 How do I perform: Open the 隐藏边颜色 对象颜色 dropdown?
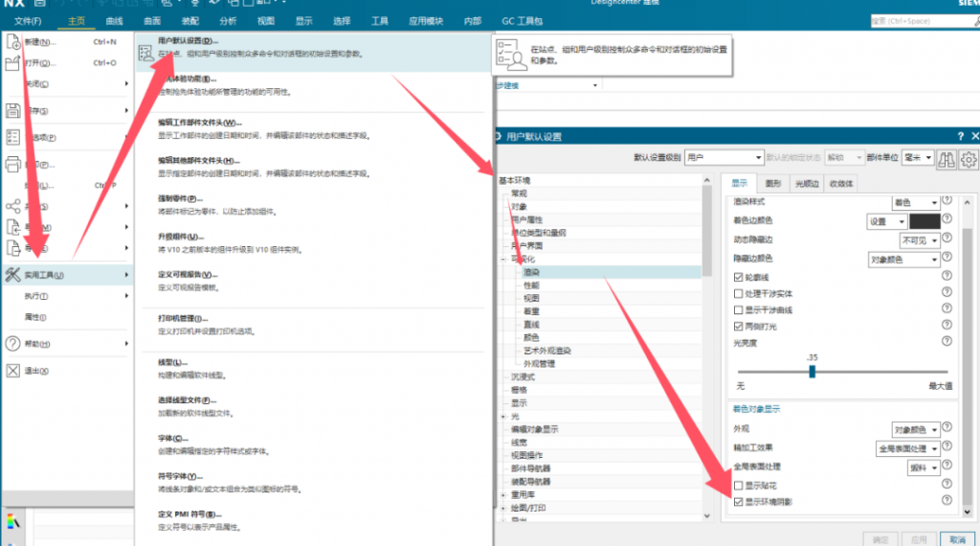[902, 259]
